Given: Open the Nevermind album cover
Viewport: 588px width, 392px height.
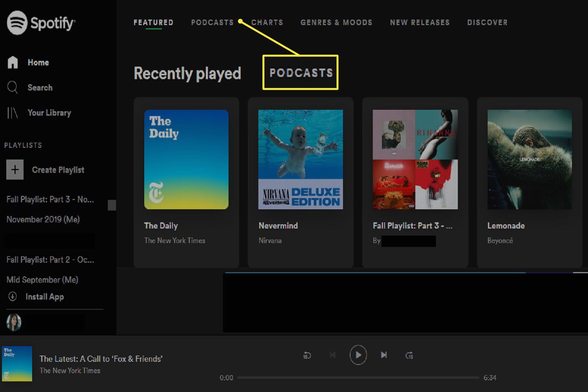Looking at the screenshot, I should pyautogui.click(x=301, y=160).
